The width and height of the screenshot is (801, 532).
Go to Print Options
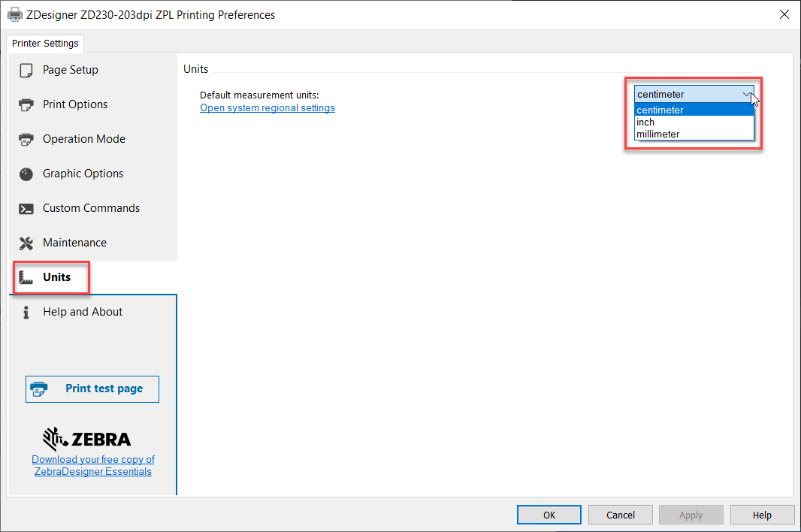(x=93, y=104)
